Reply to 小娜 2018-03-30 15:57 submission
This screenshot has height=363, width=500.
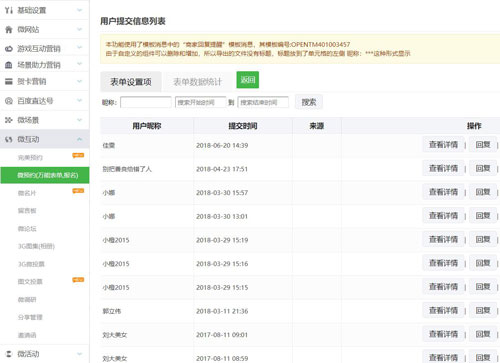(x=483, y=192)
